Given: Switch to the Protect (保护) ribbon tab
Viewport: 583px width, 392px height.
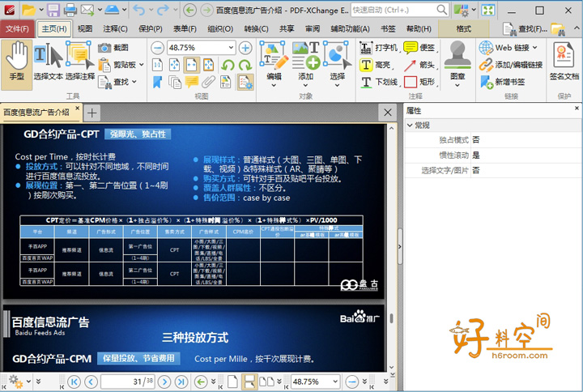Looking at the screenshot, I should click(x=151, y=28).
